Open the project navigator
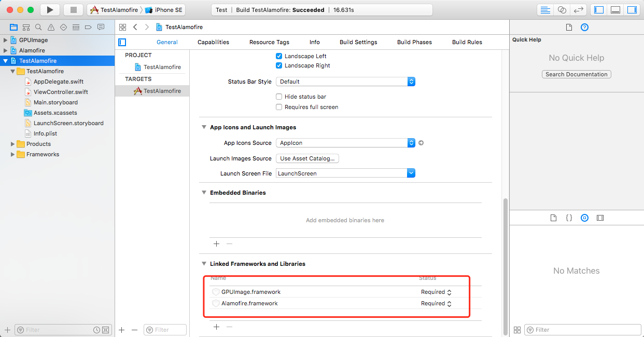 coord(13,27)
